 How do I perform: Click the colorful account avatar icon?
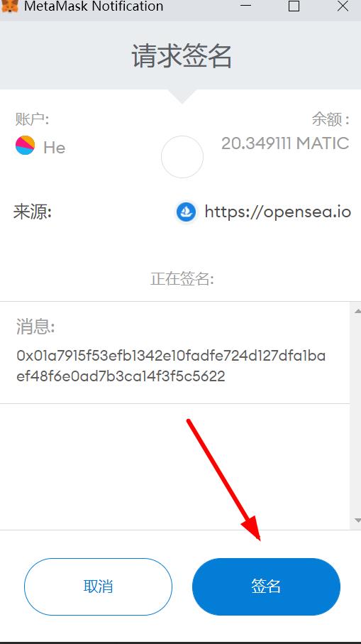(x=25, y=145)
